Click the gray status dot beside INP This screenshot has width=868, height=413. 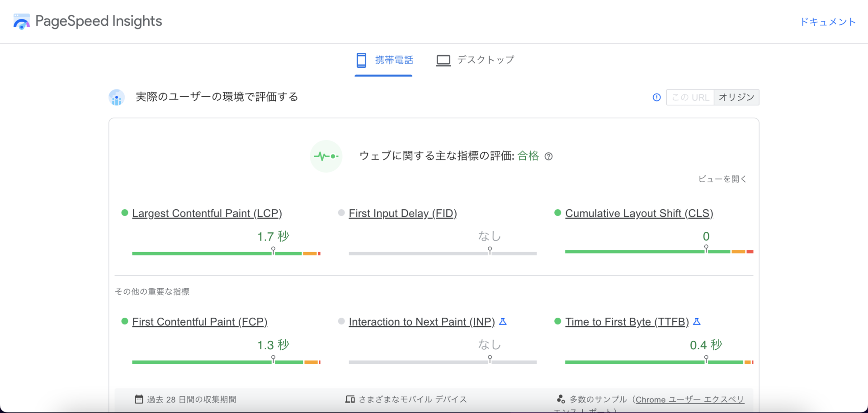click(x=341, y=321)
